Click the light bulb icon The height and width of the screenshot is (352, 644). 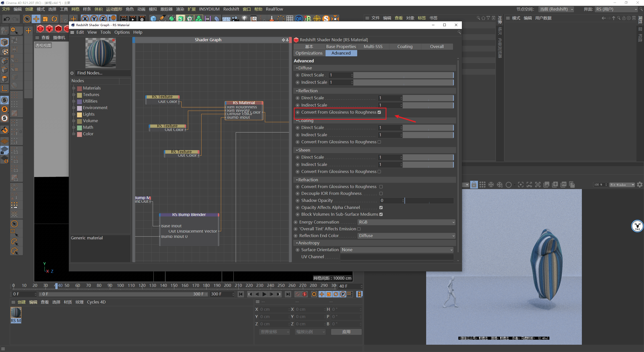tap(244, 19)
